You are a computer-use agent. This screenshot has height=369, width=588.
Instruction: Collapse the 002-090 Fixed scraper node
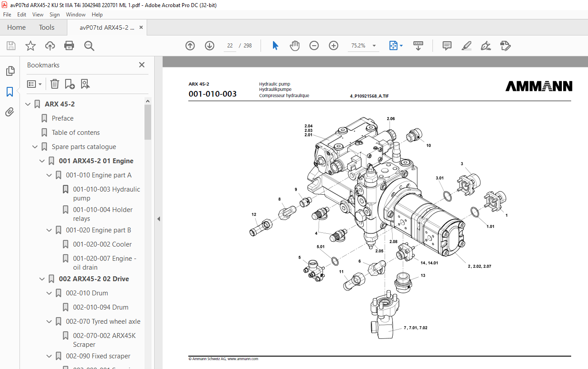point(49,356)
